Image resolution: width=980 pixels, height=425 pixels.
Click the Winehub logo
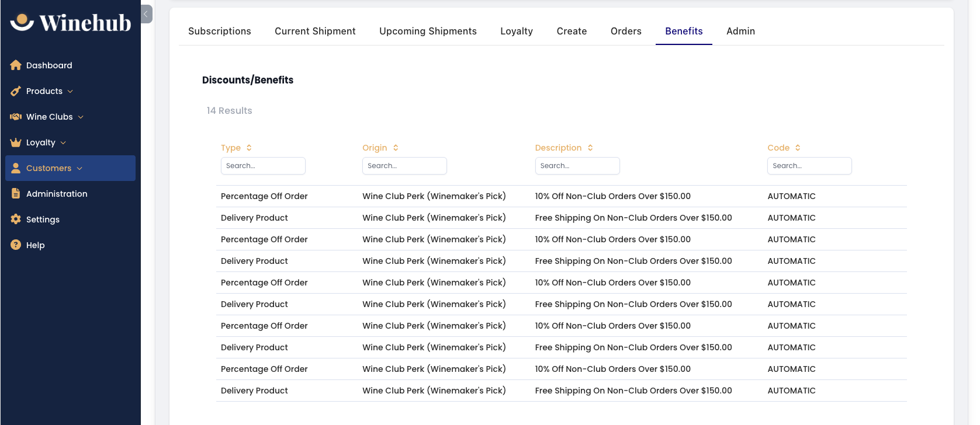click(71, 22)
